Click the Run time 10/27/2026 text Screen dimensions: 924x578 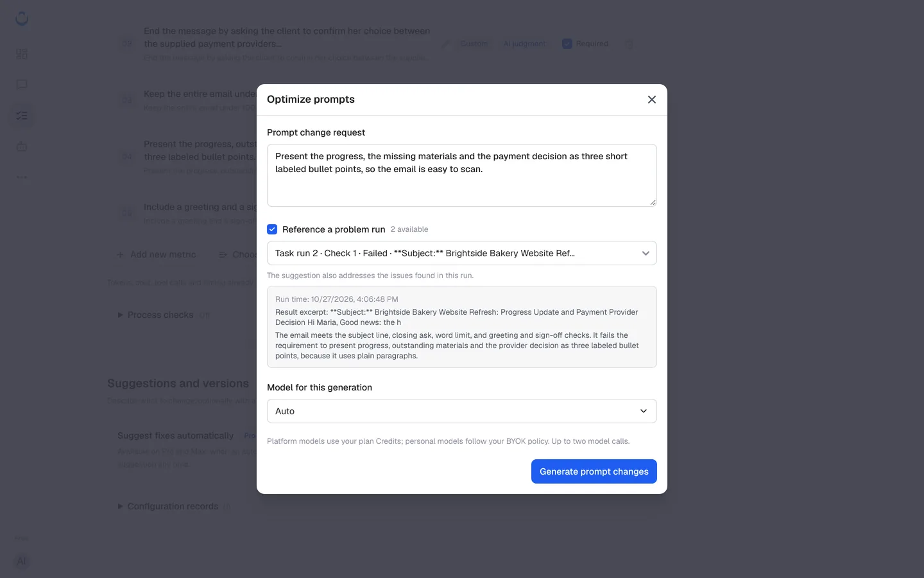pyautogui.click(x=337, y=299)
